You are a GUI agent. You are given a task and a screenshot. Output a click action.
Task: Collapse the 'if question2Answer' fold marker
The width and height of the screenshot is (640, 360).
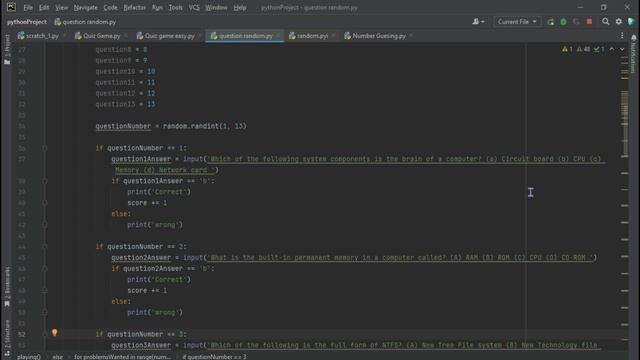coord(45,269)
